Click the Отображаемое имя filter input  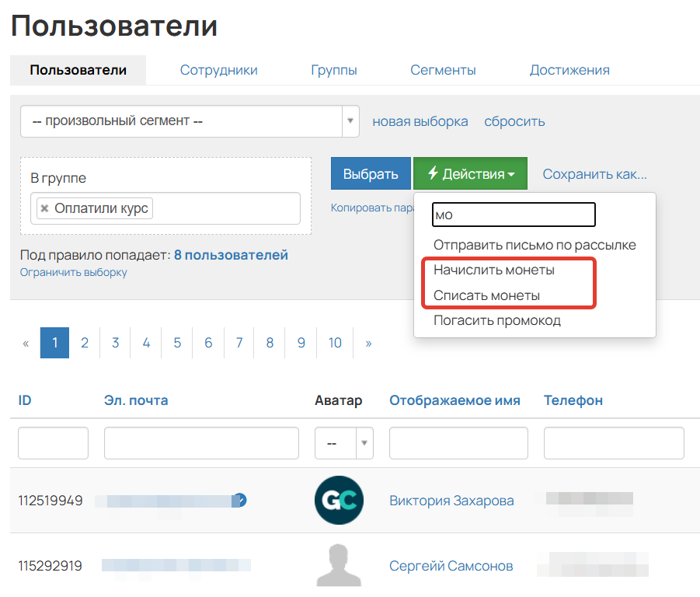pyautogui.click(x=458, y=443)
